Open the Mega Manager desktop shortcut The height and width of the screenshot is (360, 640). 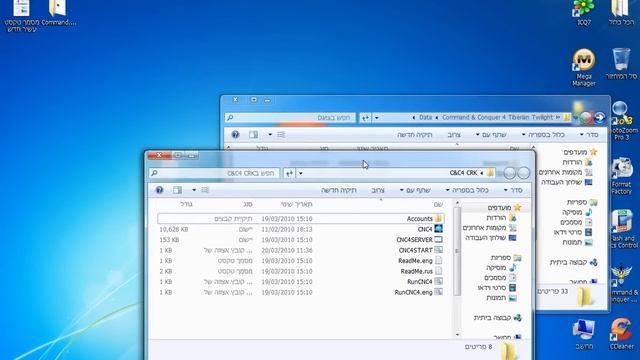[x=584, y=67]
